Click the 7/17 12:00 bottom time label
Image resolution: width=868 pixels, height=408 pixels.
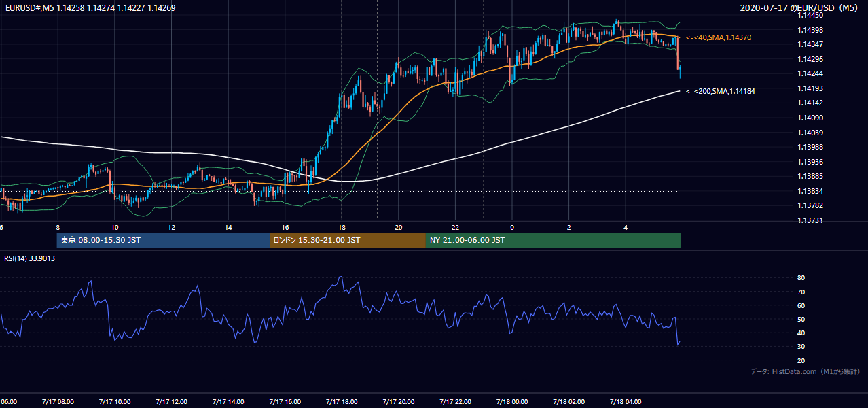click(171, 402)
